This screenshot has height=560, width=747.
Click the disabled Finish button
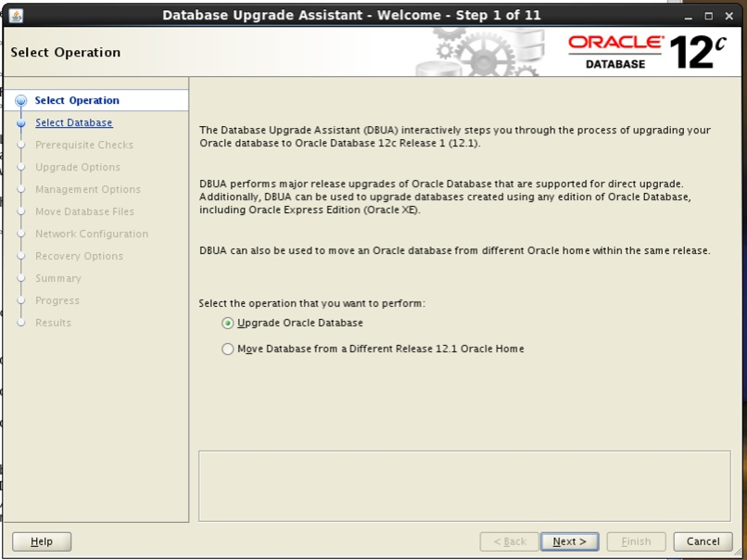tap(636, 541)
